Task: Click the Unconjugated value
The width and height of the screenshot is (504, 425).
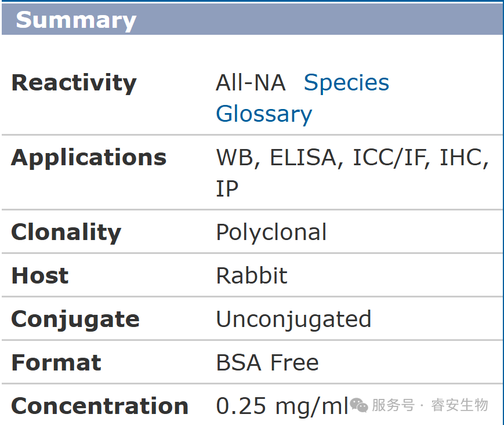Action: coord(293,319)
